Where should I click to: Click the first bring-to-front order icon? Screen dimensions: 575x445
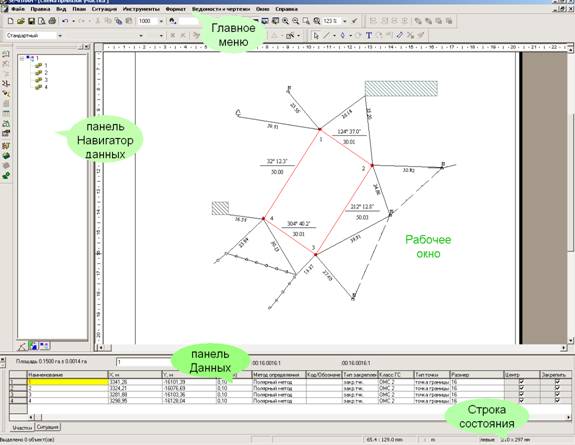click(x=418, y=21)
